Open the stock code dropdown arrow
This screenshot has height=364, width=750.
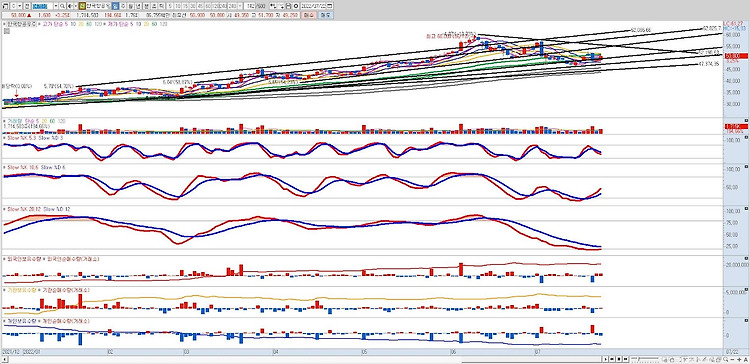(x=56, y=6)
